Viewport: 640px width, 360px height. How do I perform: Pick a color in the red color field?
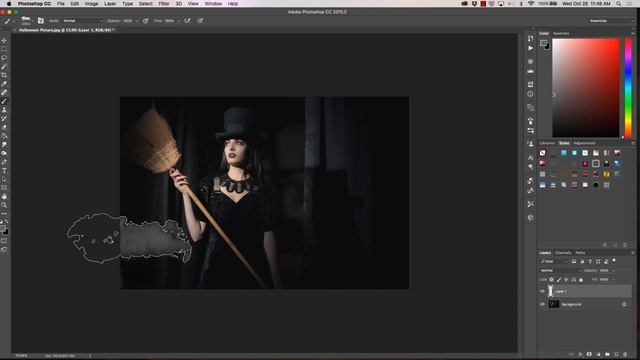point(586,88)
